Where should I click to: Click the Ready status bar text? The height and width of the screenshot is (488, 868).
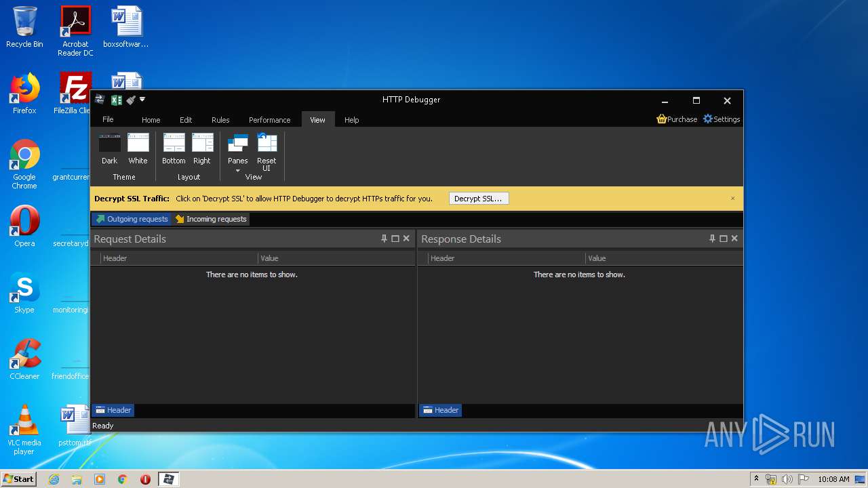[x=103, y=426]
